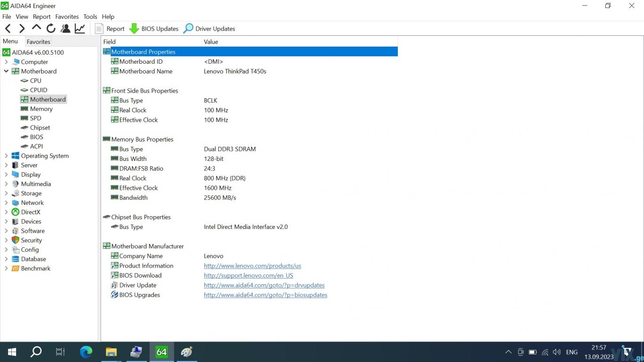Sort by the Value column header

coord(300,42)
